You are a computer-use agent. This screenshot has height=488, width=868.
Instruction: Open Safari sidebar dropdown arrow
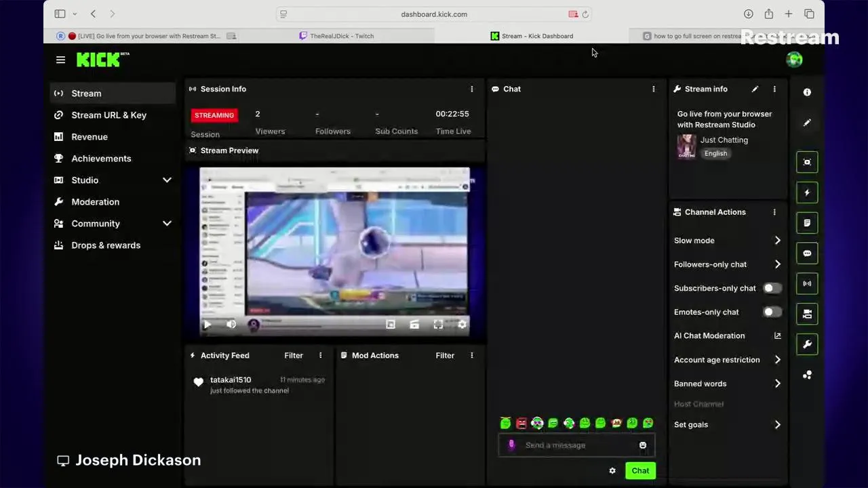click(75, 14)
